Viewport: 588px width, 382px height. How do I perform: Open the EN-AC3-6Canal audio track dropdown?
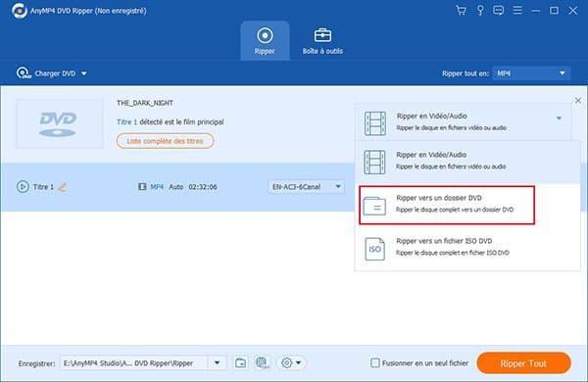point(306,186)
